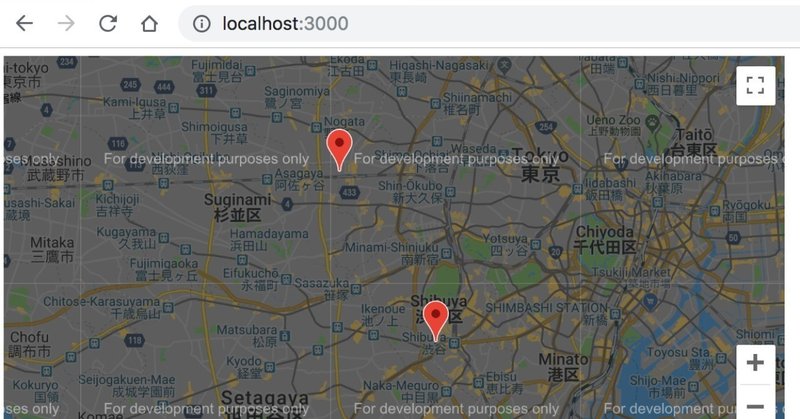Screen dimensions: 800x419
Task: Click the Asagaya station label
Action: pos(299,179)
